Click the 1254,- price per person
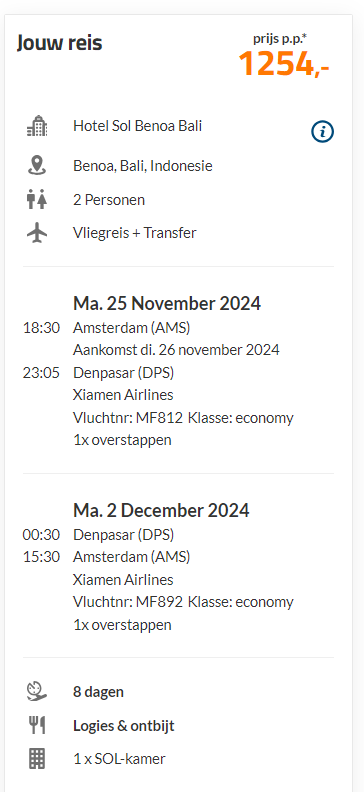Viewport: 364px width, 792px height. [284, 65]
